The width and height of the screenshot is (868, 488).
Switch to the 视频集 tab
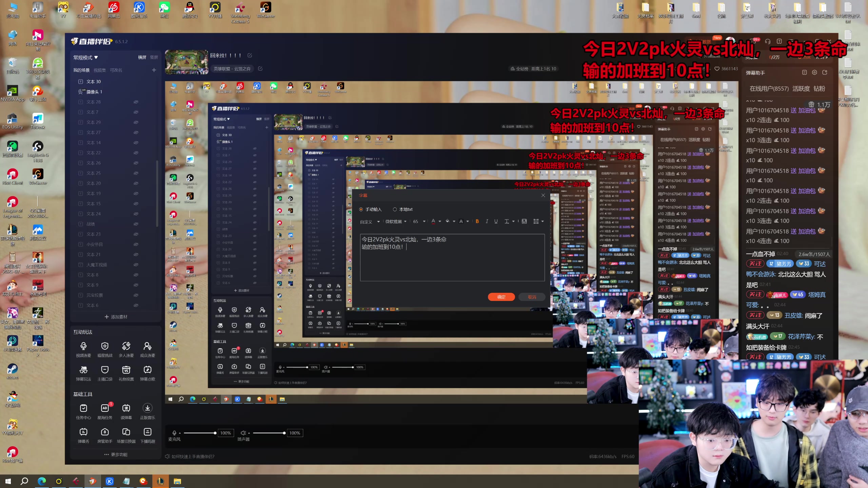point(100,70)
